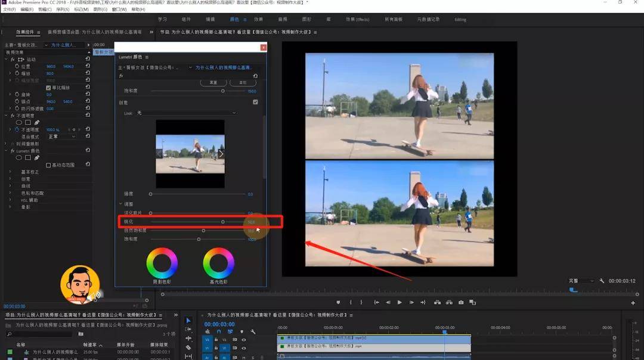Click the monitor settings wrench beside timecode
The width and height of the screenshot is (644, 360).
pos(602,281)
